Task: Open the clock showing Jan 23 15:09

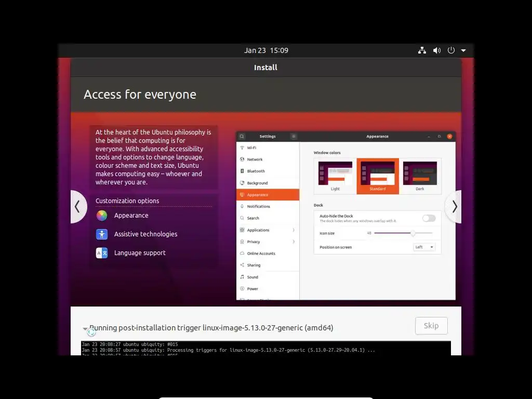Action: (x=266, y=50)
